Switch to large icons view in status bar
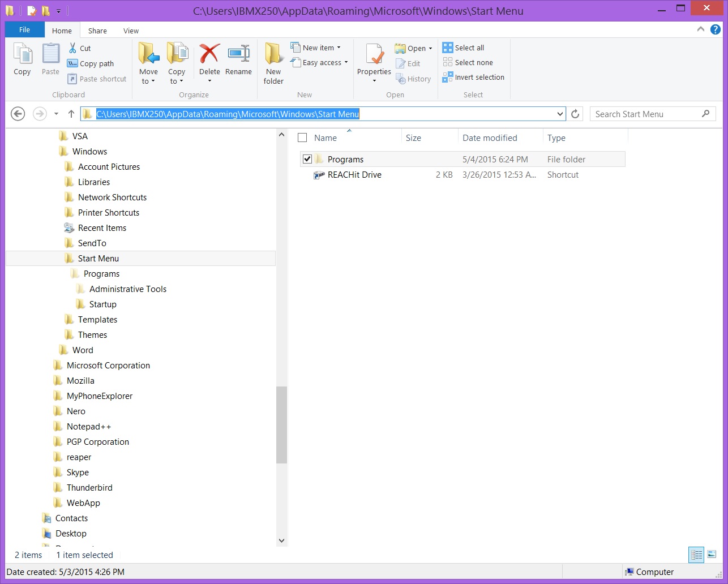The image size is (728, 584). point(712,555)
